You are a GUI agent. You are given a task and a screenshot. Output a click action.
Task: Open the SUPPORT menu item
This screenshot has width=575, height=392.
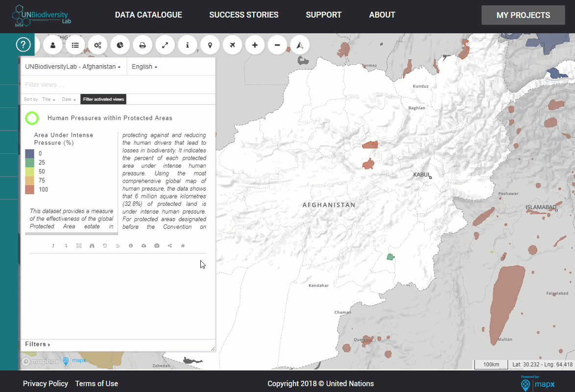(324, 15)
